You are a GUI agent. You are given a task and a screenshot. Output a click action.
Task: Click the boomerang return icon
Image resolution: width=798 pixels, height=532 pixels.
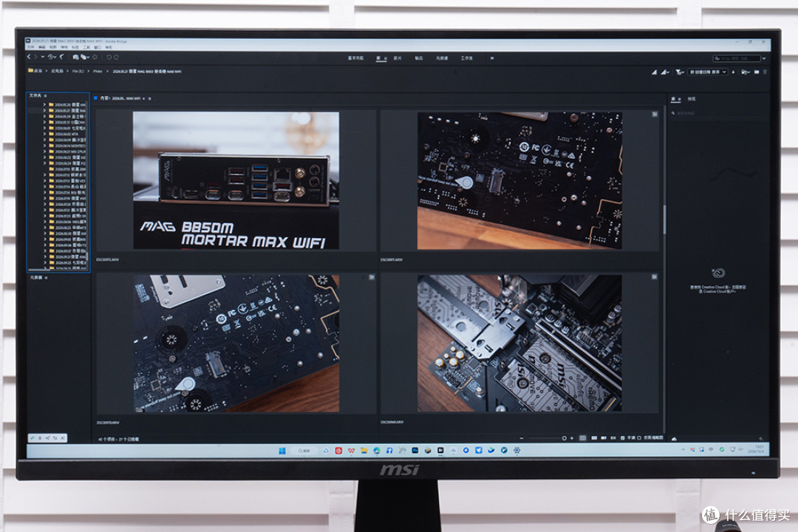click(62, 57)
